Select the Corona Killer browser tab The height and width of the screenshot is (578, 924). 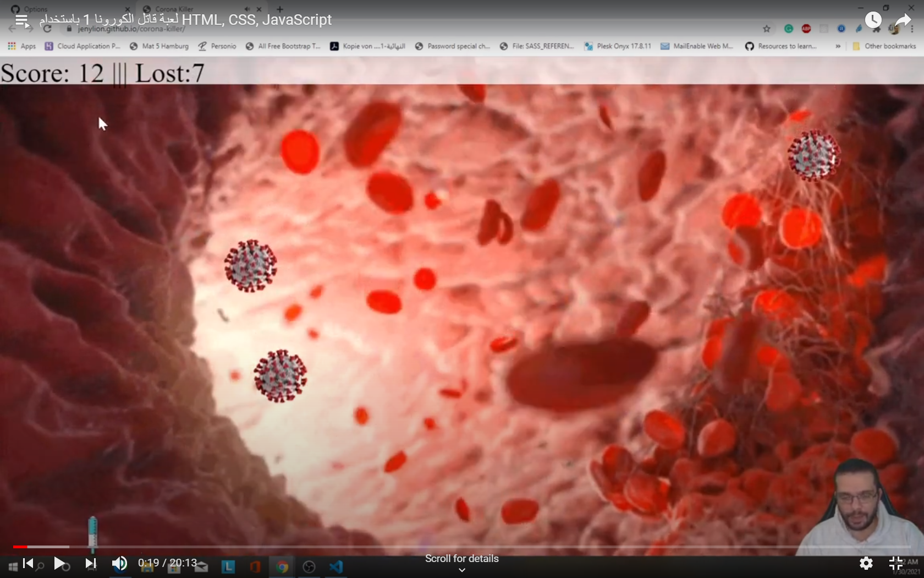[174, 9]
